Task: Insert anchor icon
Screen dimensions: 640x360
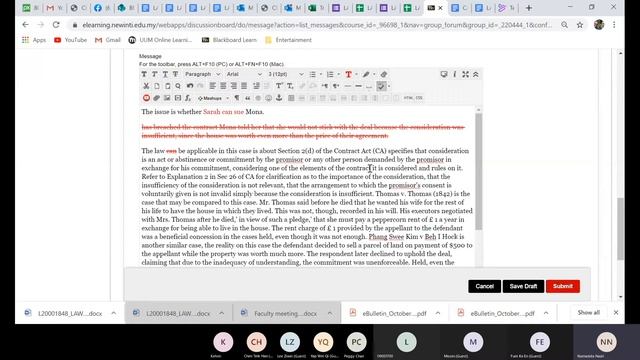Action: click(x=279, y=98)
